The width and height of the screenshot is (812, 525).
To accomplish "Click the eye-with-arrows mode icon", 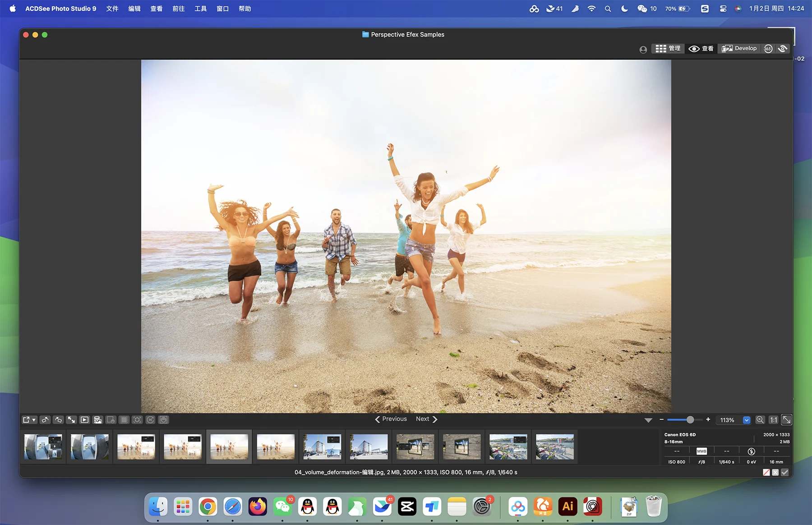I will point(783,49).
